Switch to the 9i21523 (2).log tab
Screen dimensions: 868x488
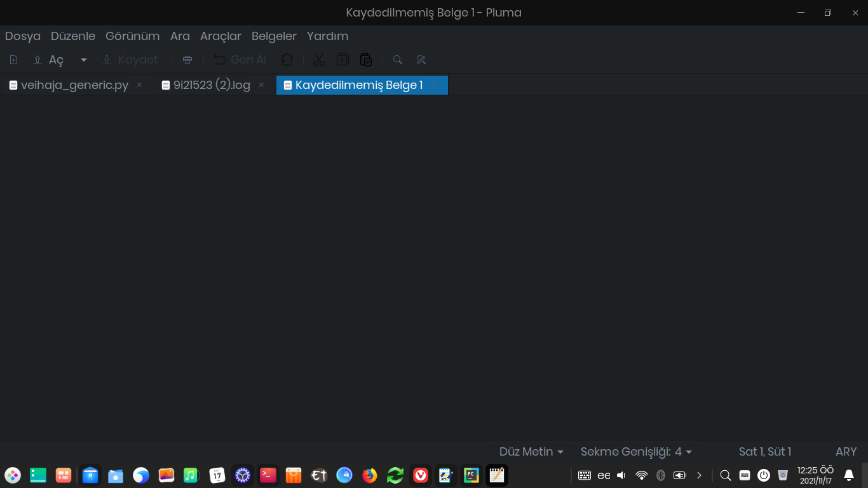coord(214,85)
